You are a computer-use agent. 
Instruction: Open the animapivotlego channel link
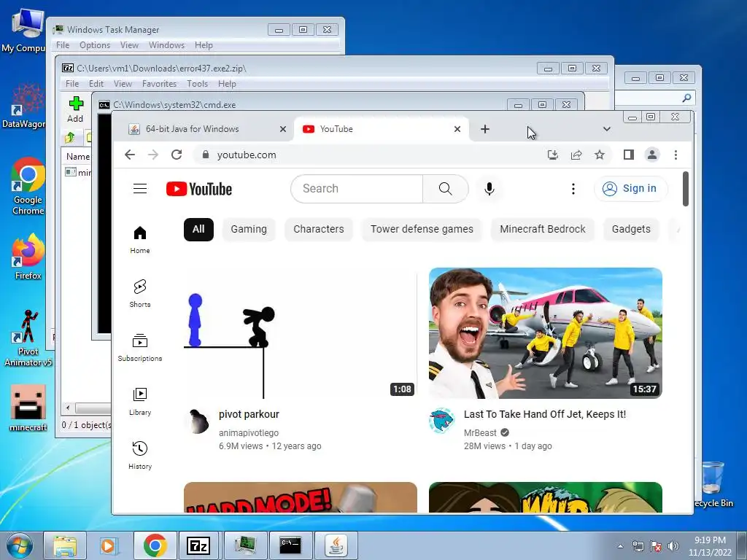249,433
